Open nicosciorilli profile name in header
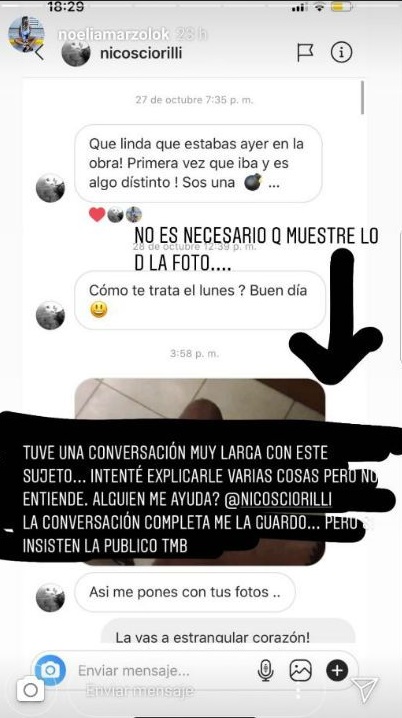402x718 pixels. pyautogui.click(x=141, y=53)
